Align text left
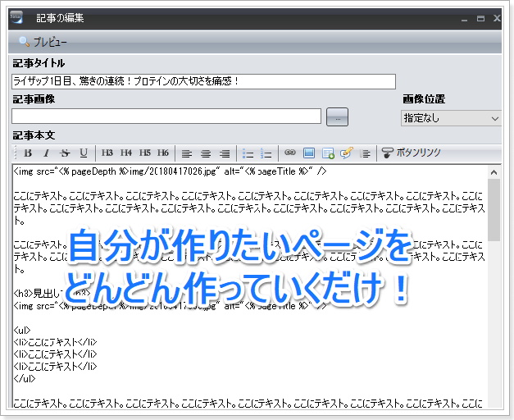This screenshot has height=420, width=514. tap(187, 153)
